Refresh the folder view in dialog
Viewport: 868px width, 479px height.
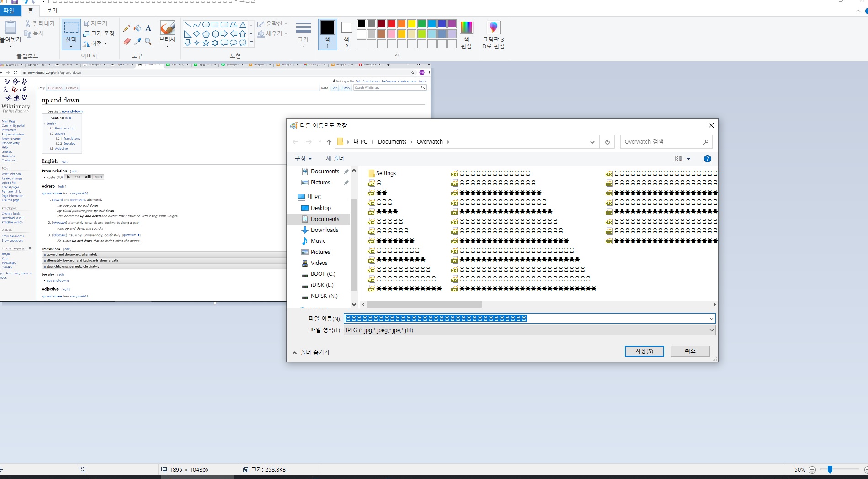607,142
